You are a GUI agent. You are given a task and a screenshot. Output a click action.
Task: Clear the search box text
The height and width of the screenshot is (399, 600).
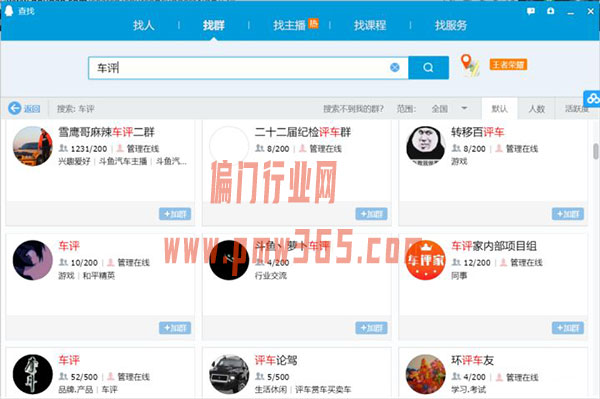point(395,68)
